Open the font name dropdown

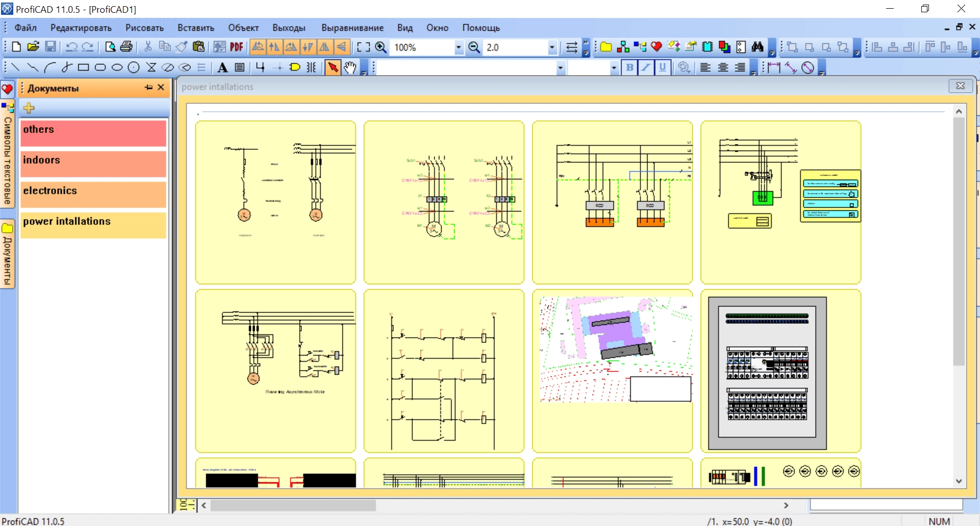coord(560,67)
